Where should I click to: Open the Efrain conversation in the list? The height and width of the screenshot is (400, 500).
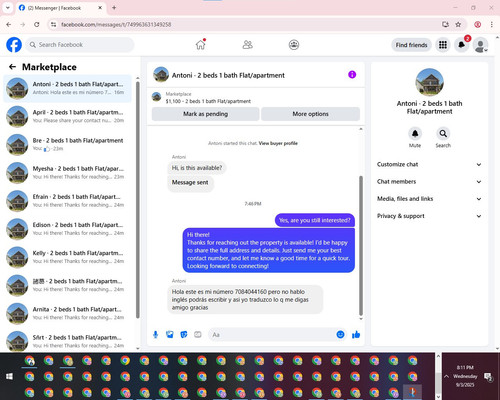click(x=67, y=201)
